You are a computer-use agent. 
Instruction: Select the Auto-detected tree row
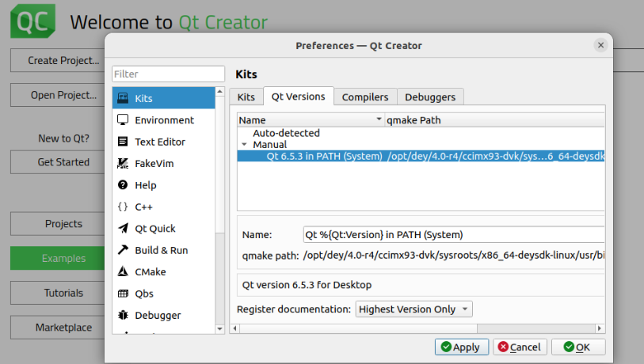286,133
